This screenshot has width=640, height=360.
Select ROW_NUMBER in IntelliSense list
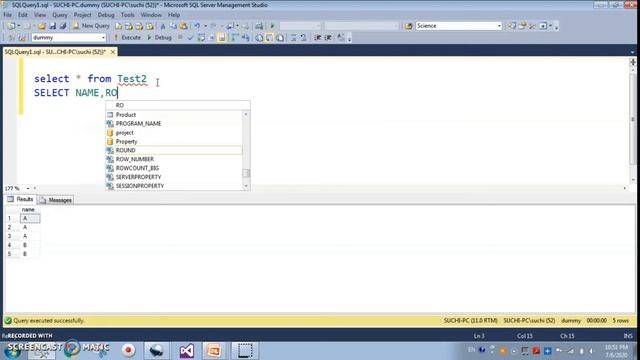(x=174, y=159)
